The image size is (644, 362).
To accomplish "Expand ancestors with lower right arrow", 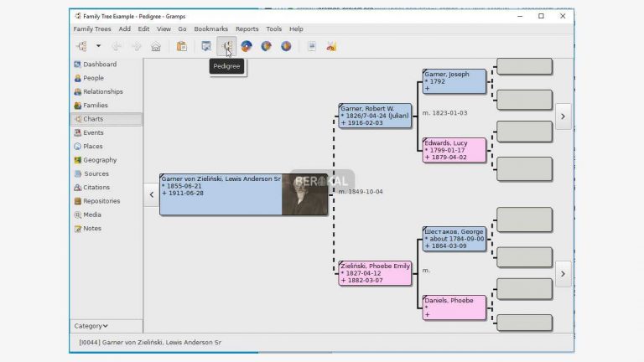I will (563, 273).
